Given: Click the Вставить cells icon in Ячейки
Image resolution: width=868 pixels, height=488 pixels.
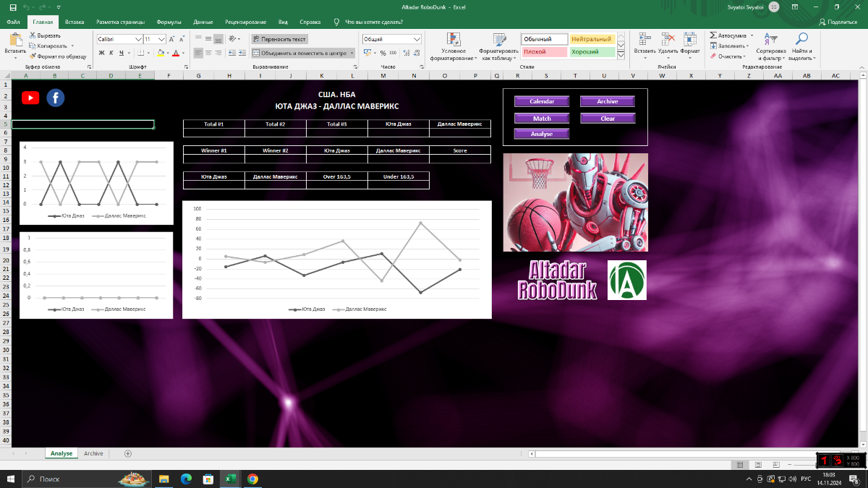Looking at the screenshot, I should [644, 40].
